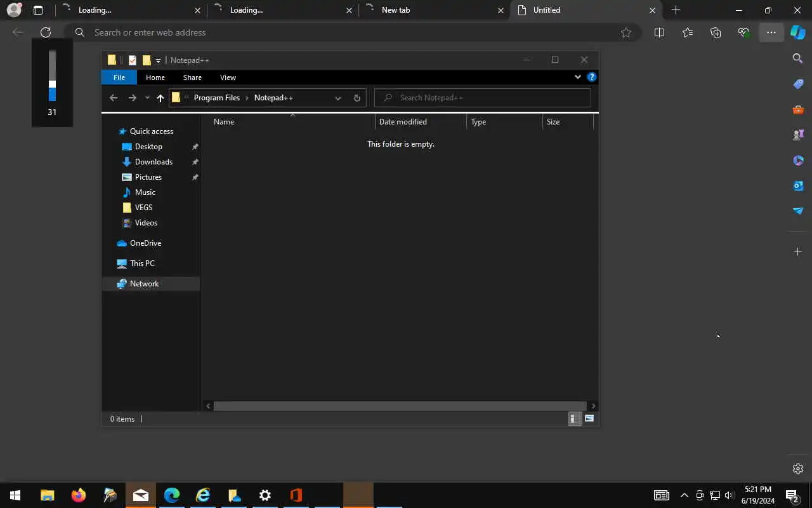812x508 pixels.
Task: Click the scrollbar left arrow
Action: pyautogui.click(x=208, y=406)
